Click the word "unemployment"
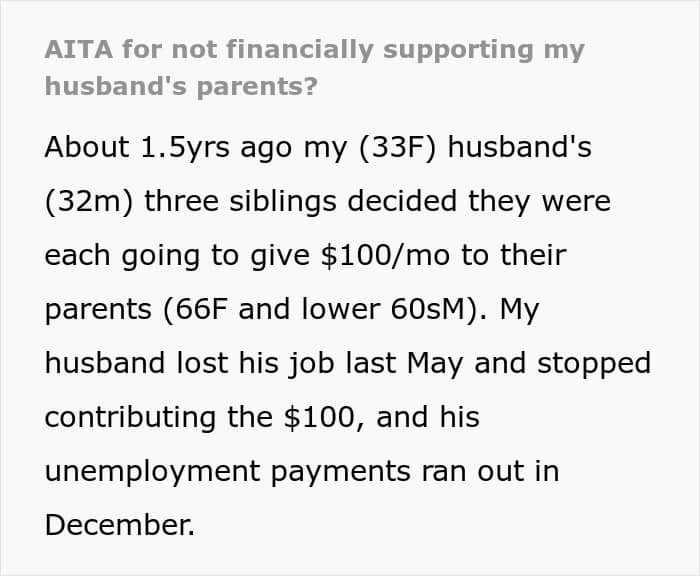700x576 pixels. point(153,472)
